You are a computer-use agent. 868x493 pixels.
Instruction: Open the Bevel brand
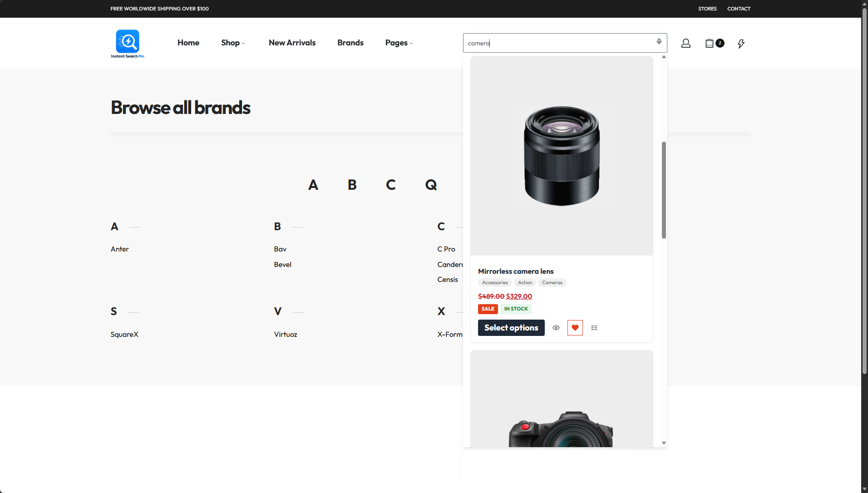pyautogui.click(x=283, y=265)
